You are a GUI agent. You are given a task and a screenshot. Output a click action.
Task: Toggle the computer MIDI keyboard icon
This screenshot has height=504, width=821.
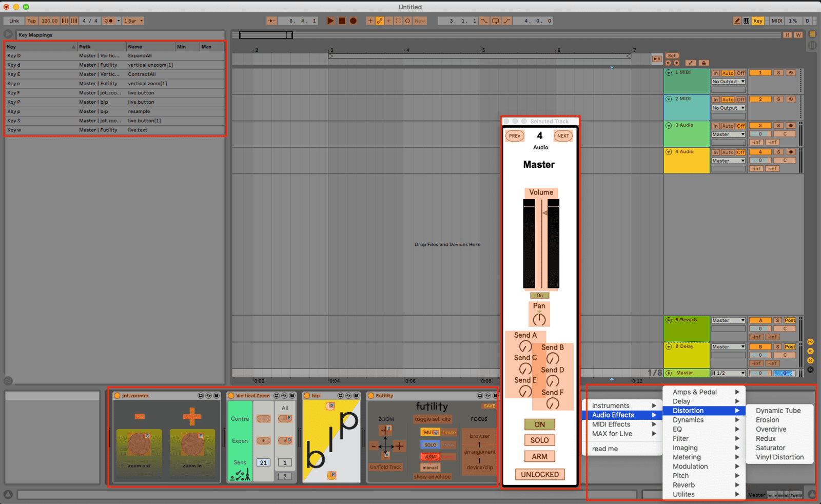click(x=746, y=21)
